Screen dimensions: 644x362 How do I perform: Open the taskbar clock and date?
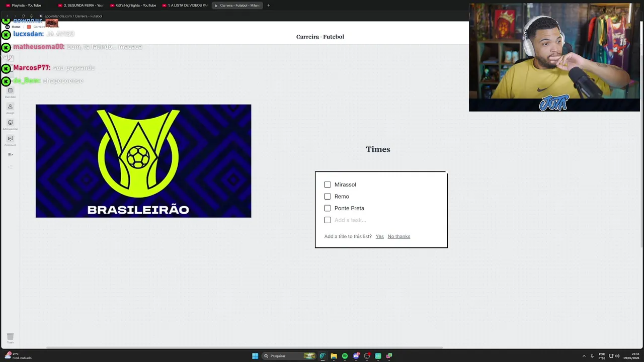coord(631,356)
